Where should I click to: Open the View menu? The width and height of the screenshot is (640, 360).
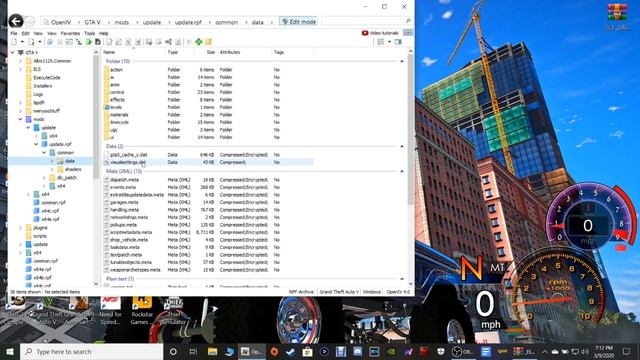[x=52, y=33]
